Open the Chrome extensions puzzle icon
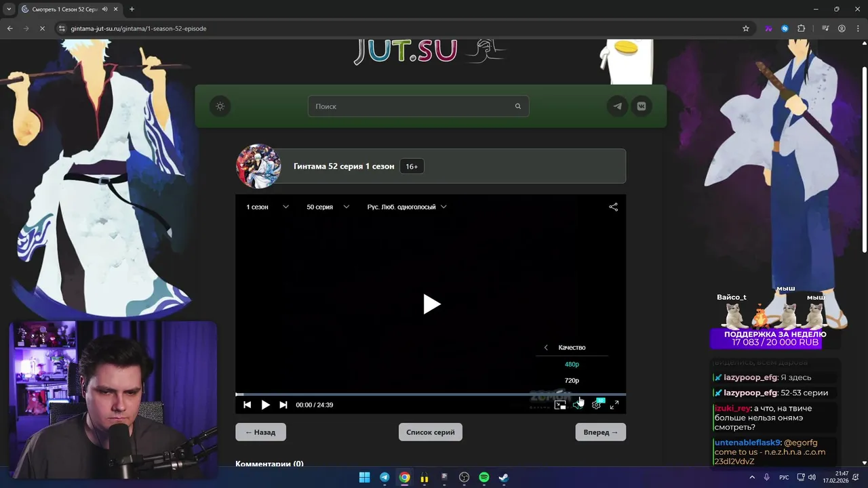 pos(802,28)
